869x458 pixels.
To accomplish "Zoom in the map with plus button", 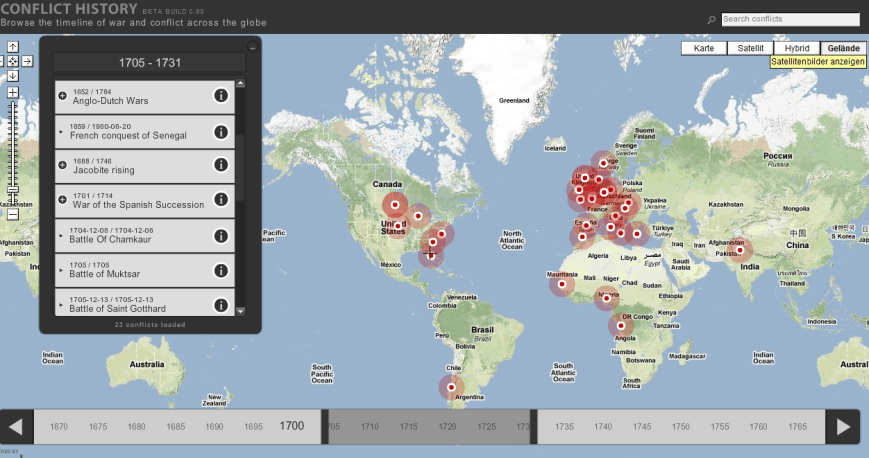I will pyautogui.click(x=13, y=93).
